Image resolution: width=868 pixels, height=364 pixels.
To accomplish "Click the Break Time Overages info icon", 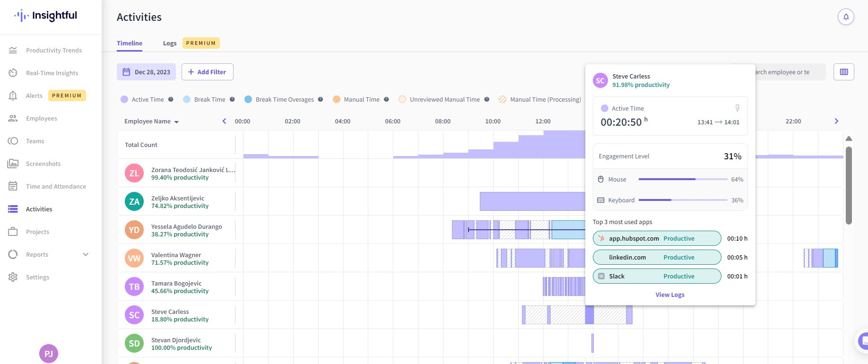I will (x=321, y=99).
